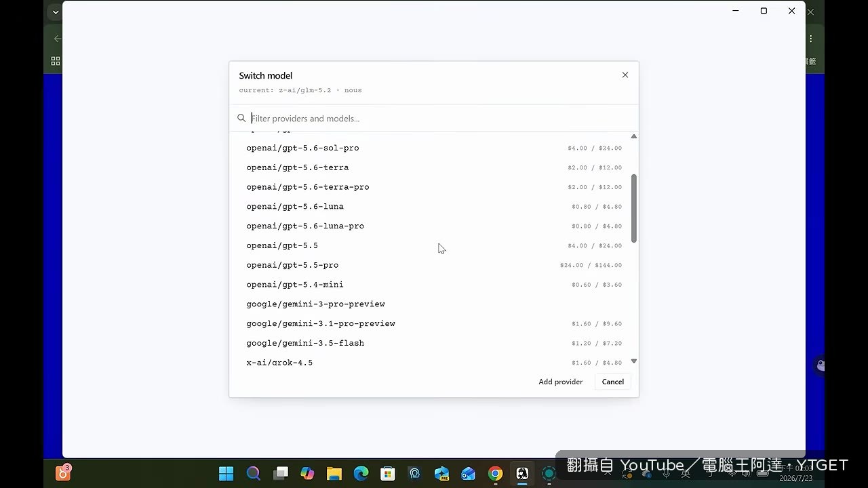The image size is (868, 488).
Task: Click the scroll down arrow of model list
Action: [x=634, y=361]
